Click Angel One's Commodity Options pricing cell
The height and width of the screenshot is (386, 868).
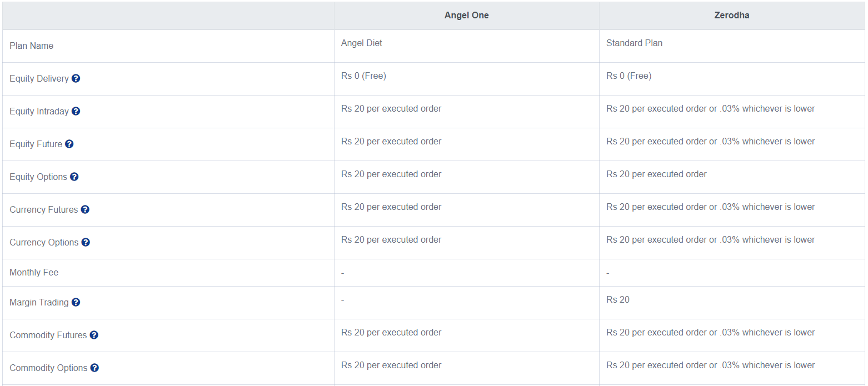click(391, 365)
